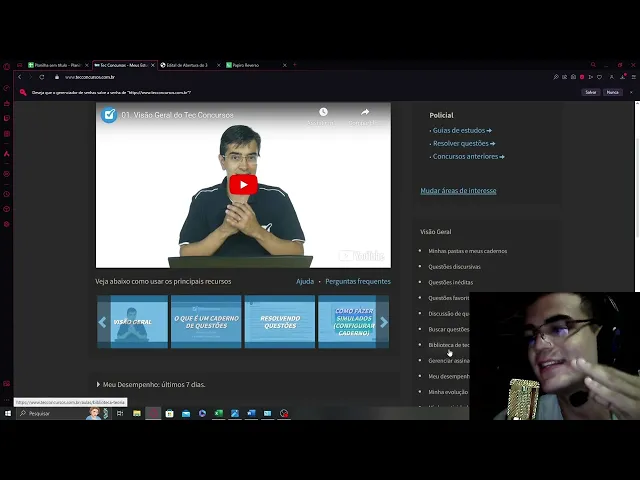Viewport: 640px width, 480px height.
Task: Open Word from the taskbar
Action: [x=251, y=413]
